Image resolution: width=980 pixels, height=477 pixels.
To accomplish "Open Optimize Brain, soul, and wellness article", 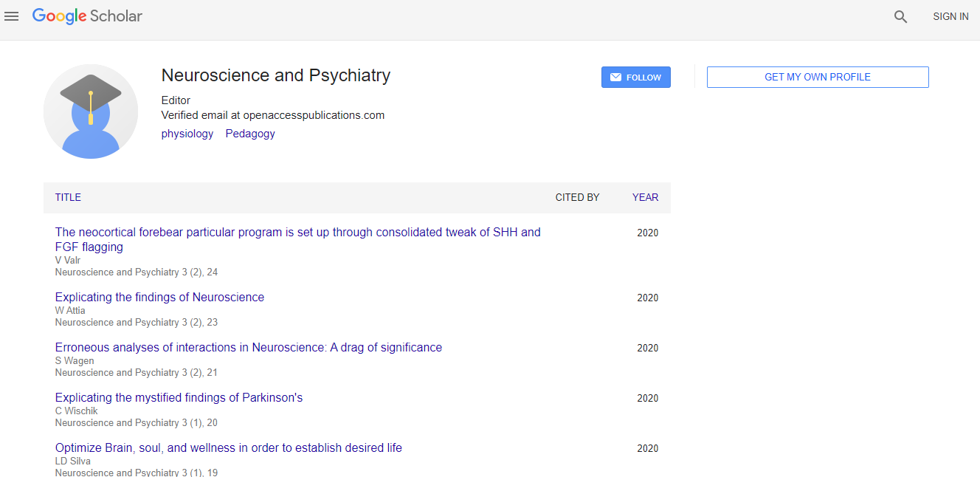I will click(229, 447).
